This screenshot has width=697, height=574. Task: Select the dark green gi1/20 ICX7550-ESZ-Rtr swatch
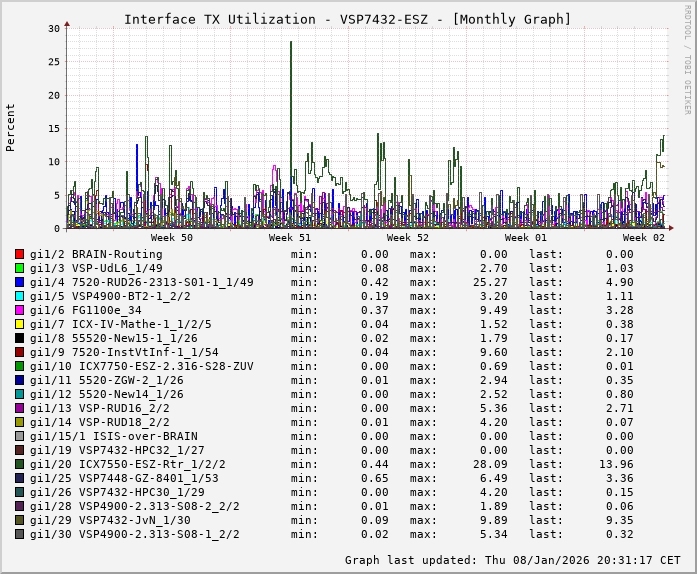(x=19, y=464)
